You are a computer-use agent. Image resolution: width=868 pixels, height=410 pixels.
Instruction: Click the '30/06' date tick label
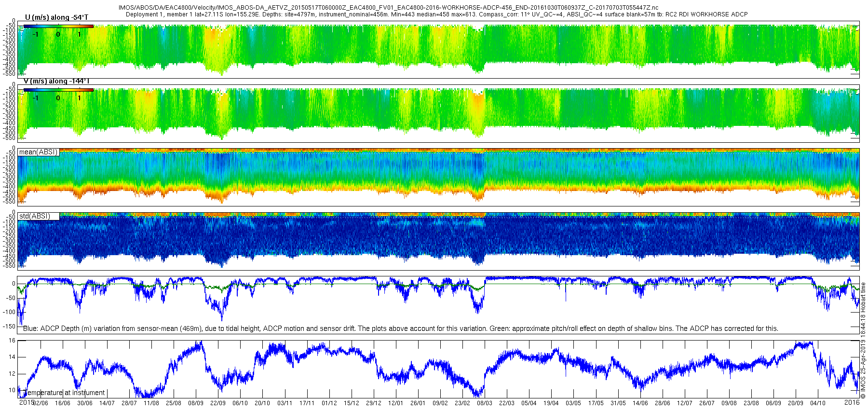85,403
